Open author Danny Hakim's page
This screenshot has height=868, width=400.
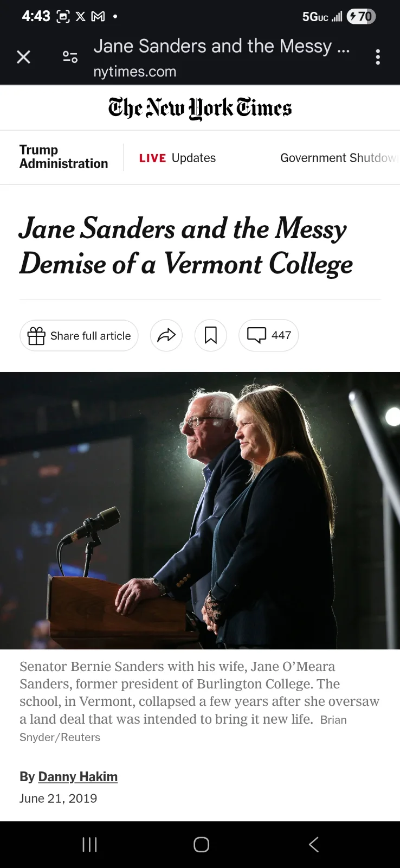coord(78,777)
